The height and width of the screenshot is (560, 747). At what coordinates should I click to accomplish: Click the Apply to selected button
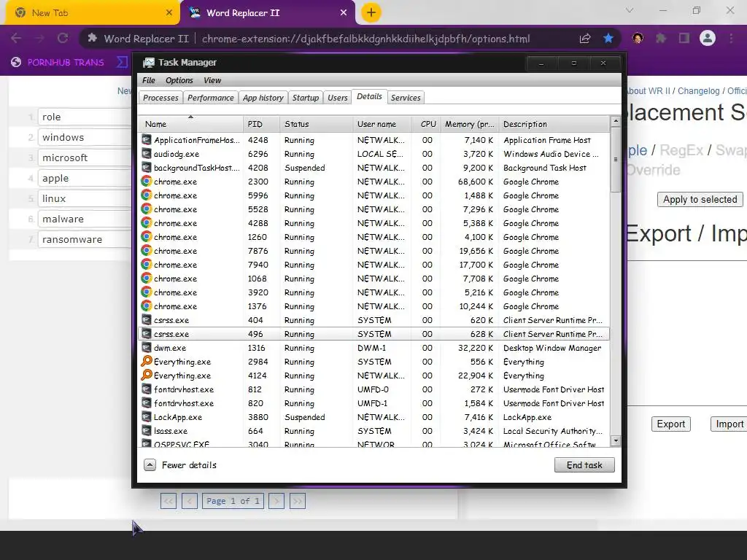[700, 199]
